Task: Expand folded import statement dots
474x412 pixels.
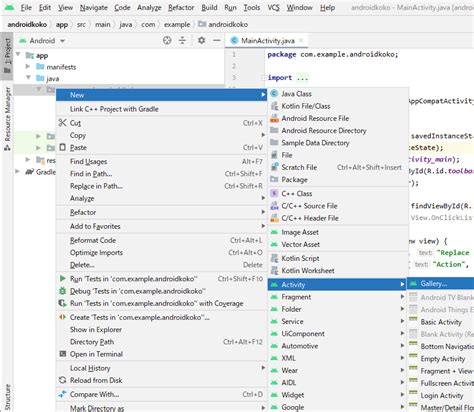Action: [x=303, y=78]
